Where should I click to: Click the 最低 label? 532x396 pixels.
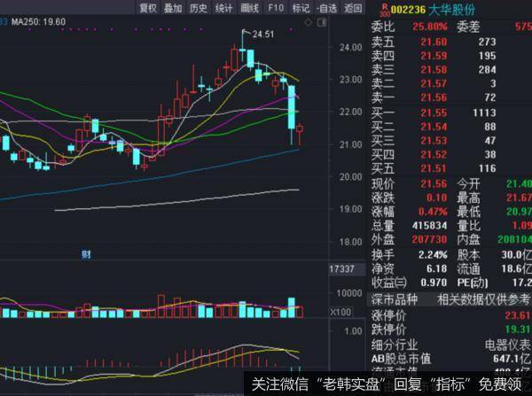click(468, 212)
